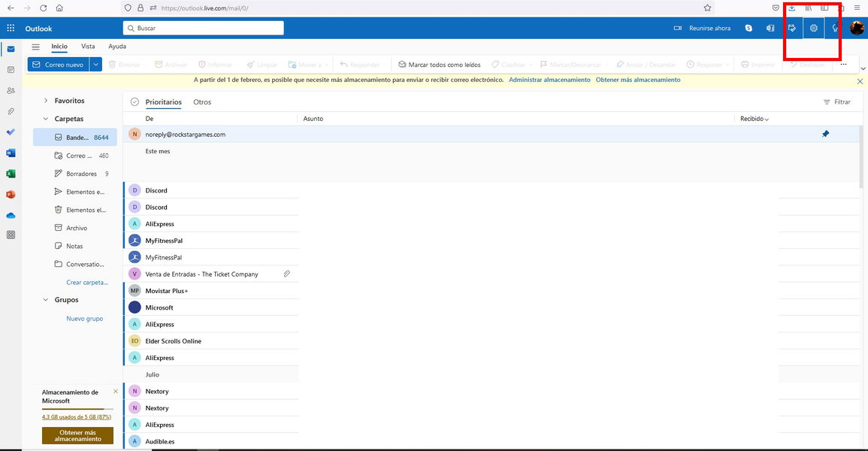
Task: Click the Mail icon in left rail
Action: 11,50
